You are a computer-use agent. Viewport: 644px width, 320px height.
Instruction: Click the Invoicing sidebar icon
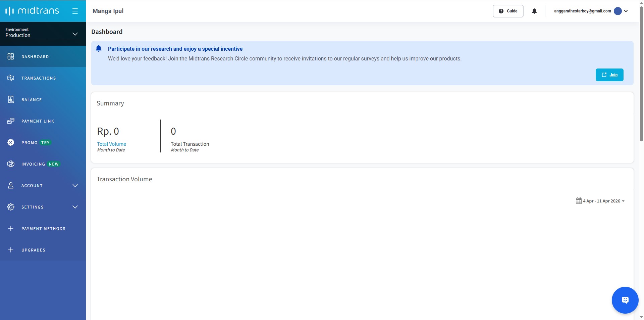(11, 164)
